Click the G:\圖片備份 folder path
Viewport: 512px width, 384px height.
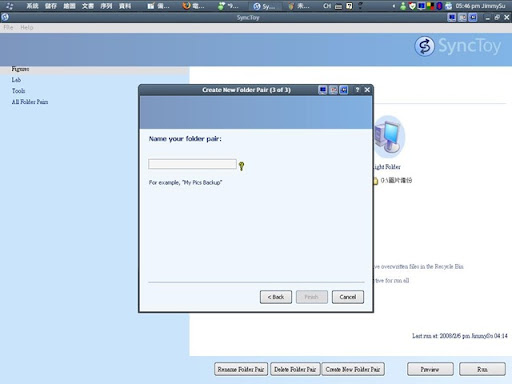click(x=396, y=180)
